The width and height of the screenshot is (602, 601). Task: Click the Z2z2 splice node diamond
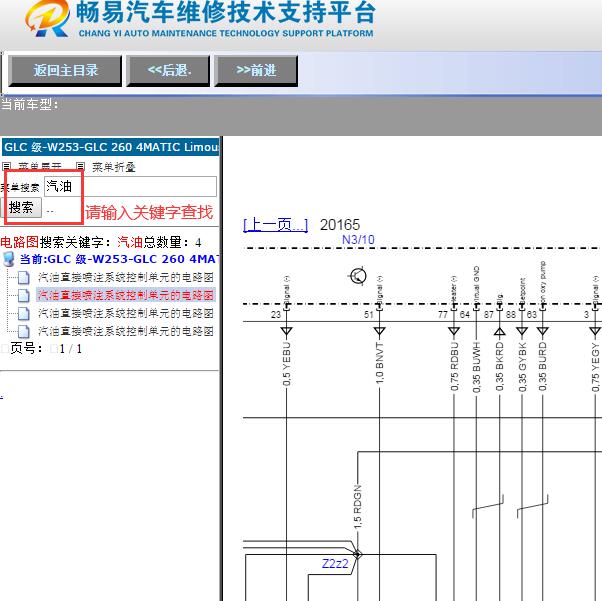click(x=357, y=554)
